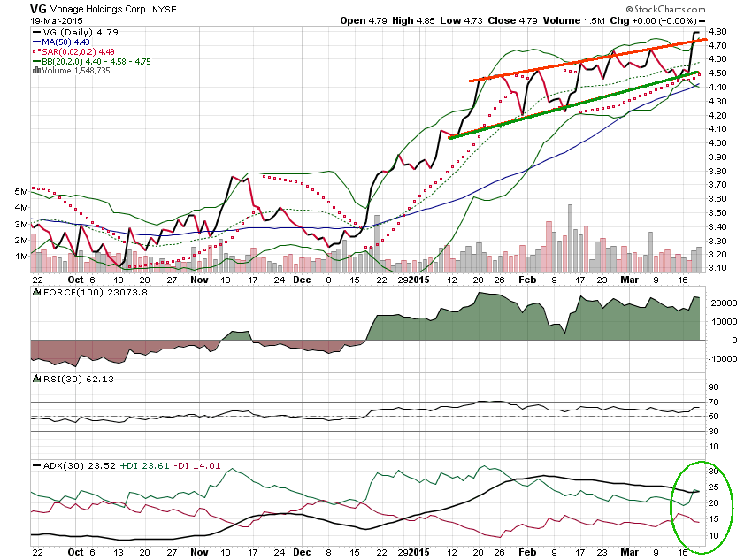Click the volume bars icon in the legend

tap(36, 71)
